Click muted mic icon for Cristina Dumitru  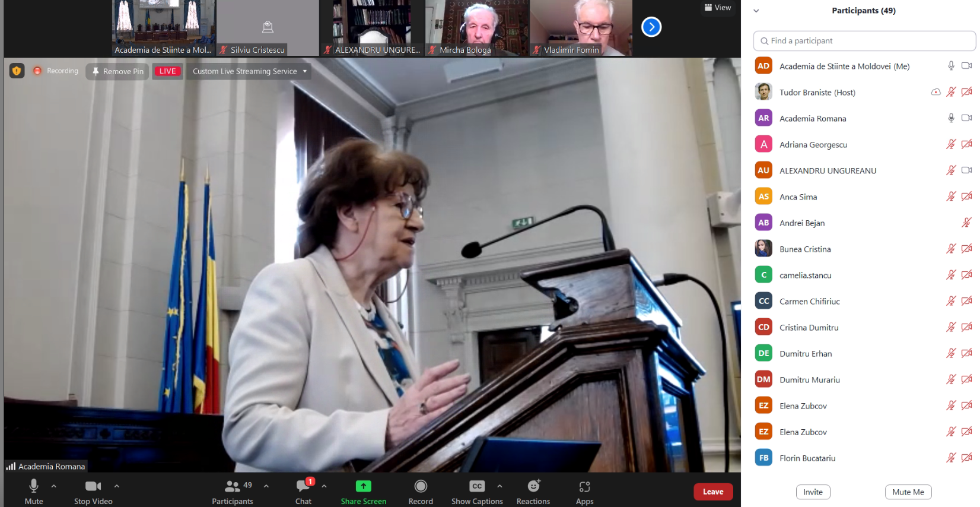(951, 327)
